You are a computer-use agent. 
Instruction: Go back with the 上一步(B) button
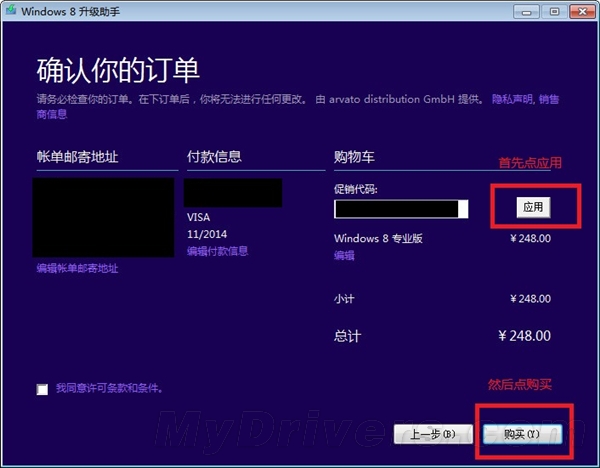433,434
